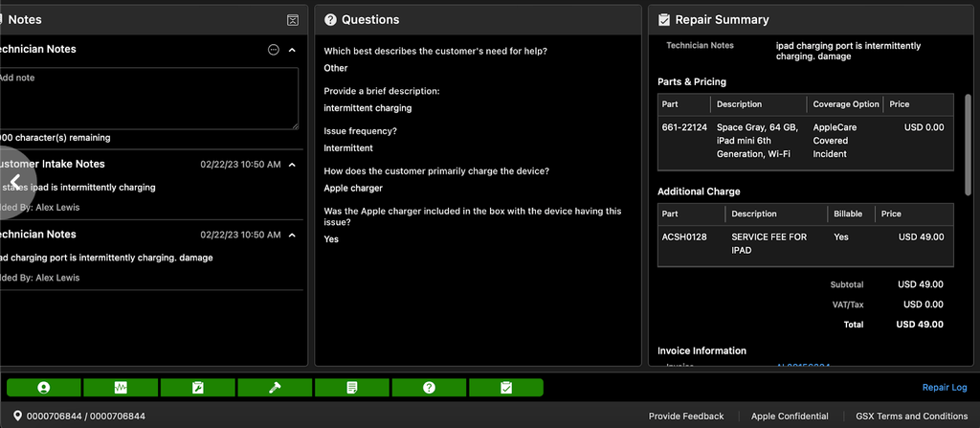Open GSX Terms and Conditions
This screenshot has height=428, width=980.
[x=912, y=417]
